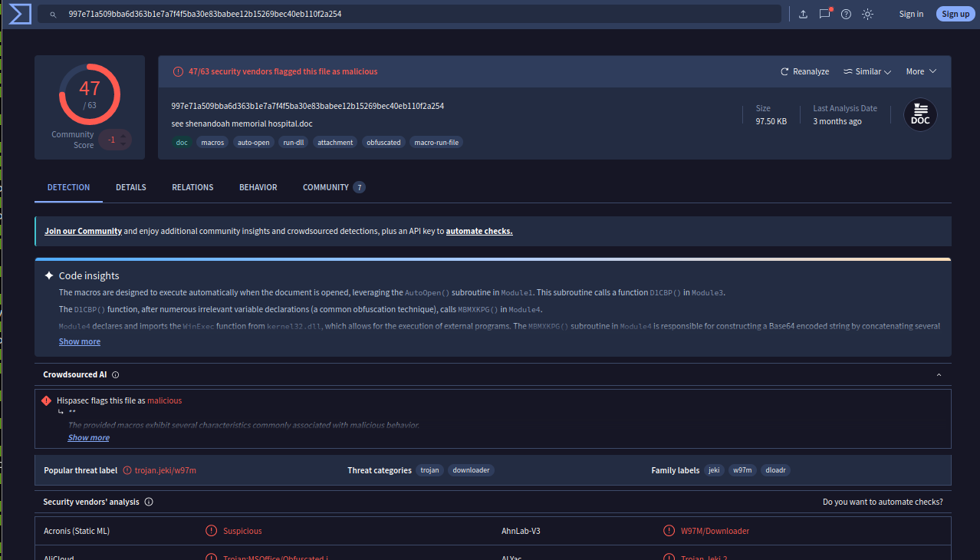This screenshot has height=560, width=980.
Task: Click the magnifier search icon
Action: (x=53, y=15)
